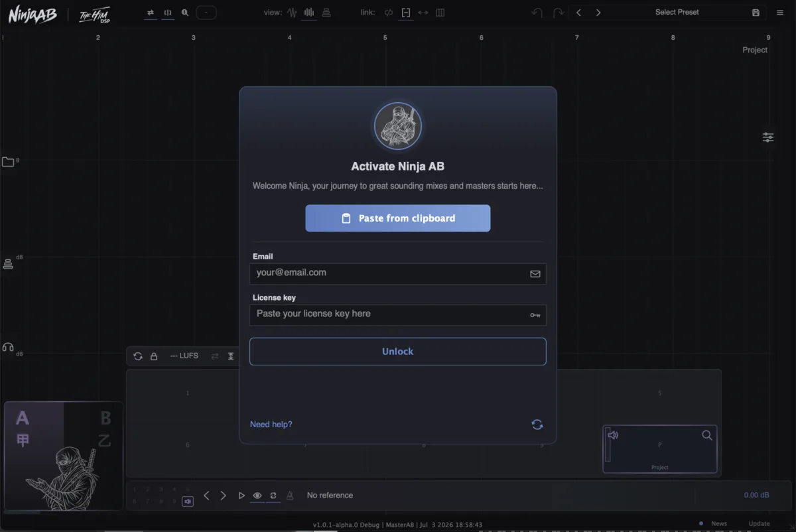Select reference slot 6
Screen dimensions: 796x532
pos(188,445)
